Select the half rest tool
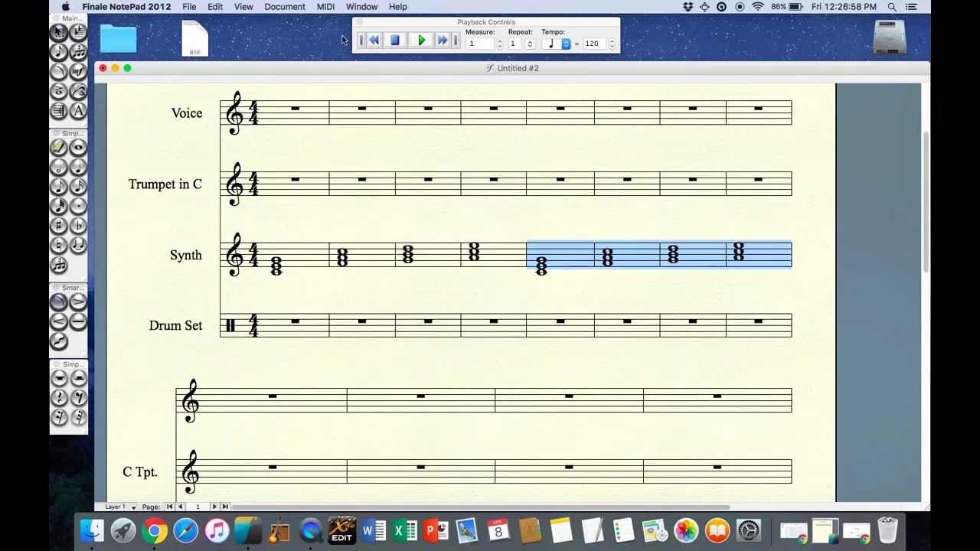 click(x=78, y=378)
